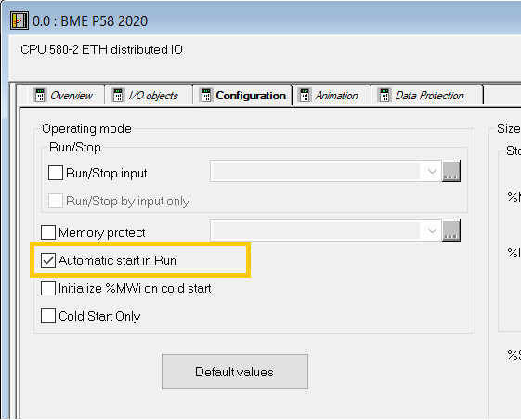Select the Configuration tab
The height and width of the screenshot is (420, 521).
click(243, 96)
